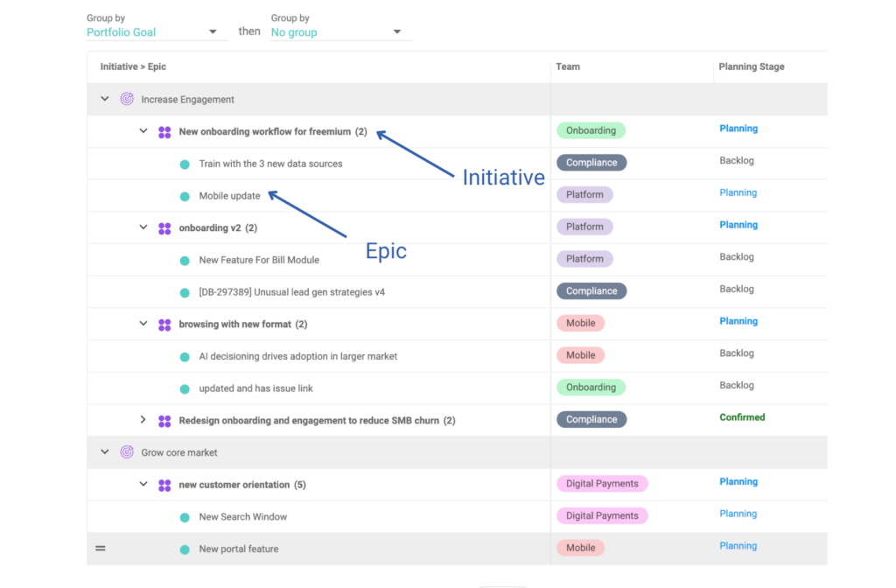Click Planning stage on New Search Window row
This screenshot has width=896, height=588.
738,514
